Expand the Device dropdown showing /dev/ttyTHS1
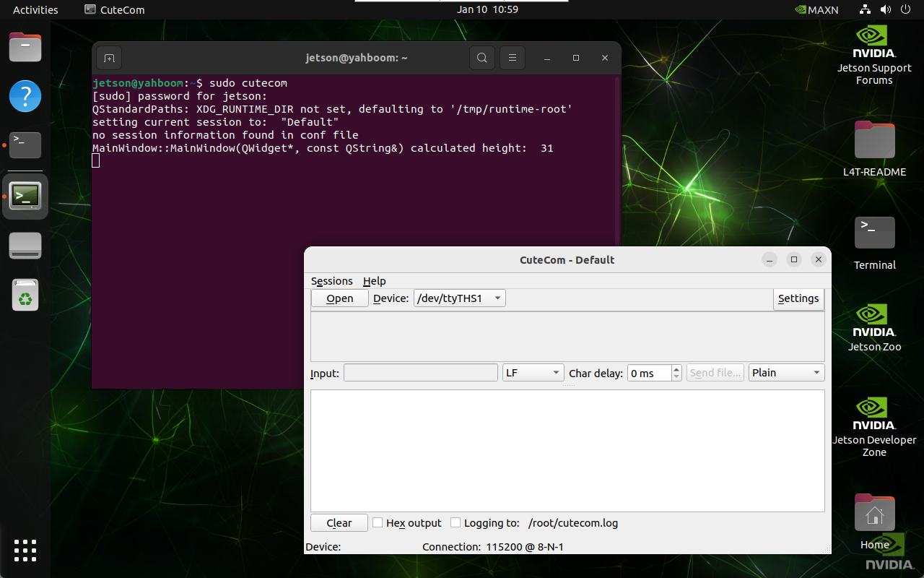 pyautogui.click(x=460, y=298)
